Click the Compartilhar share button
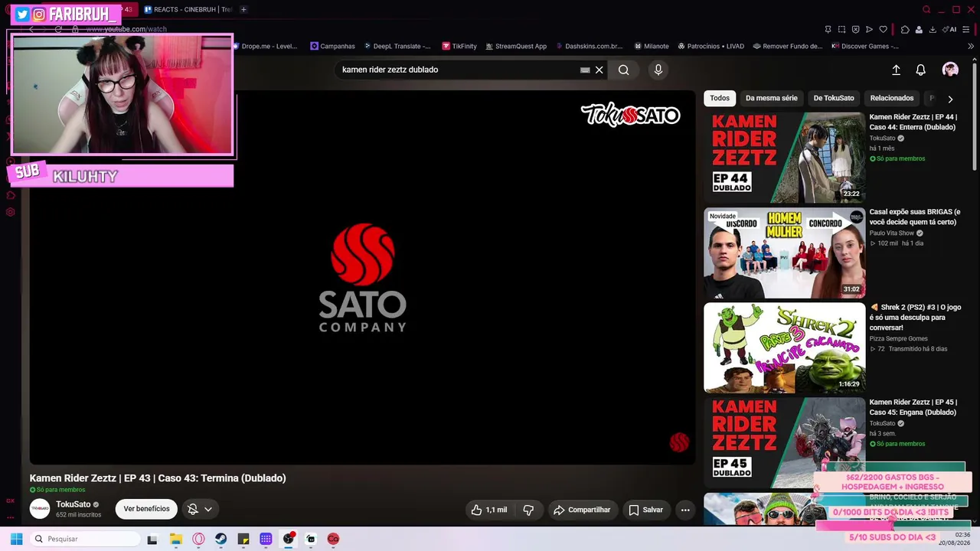Viewport: 980px width, 551px height. (582, 510)
